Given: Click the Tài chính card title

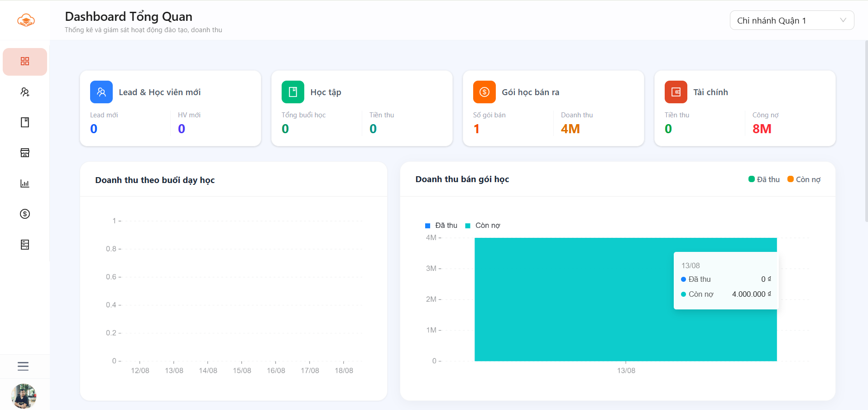Looking at the screenshot, I should 710,92.
